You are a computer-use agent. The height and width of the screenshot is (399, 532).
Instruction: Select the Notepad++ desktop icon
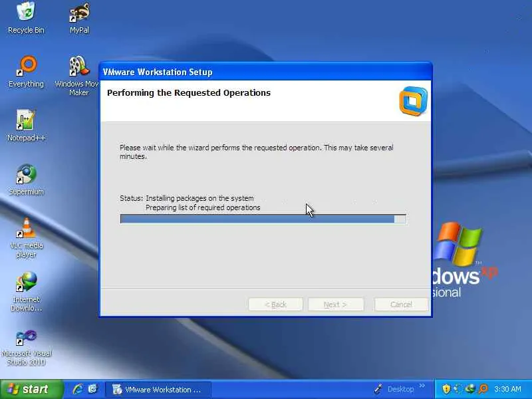(x=26, y=126)
